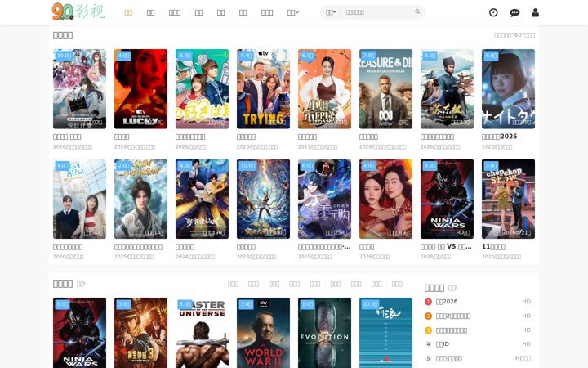Open the blue lightning dragon poster rated 10.0

263,199
